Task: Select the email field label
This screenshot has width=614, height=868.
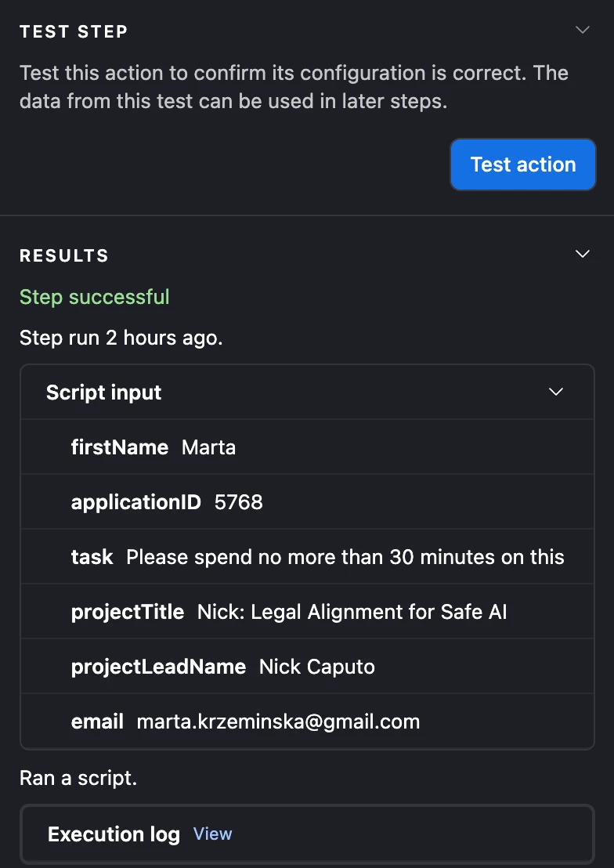Action: click(97, 722)
